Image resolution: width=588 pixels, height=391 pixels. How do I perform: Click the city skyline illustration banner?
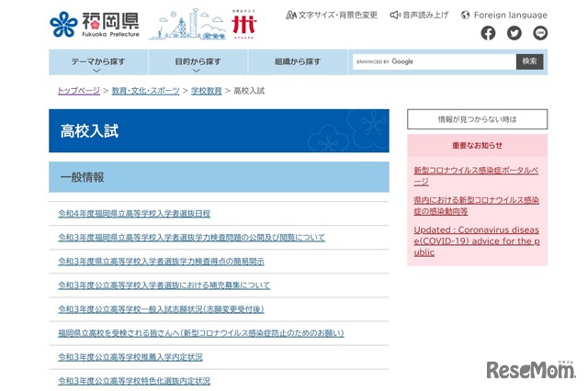(x=190, y=24)
